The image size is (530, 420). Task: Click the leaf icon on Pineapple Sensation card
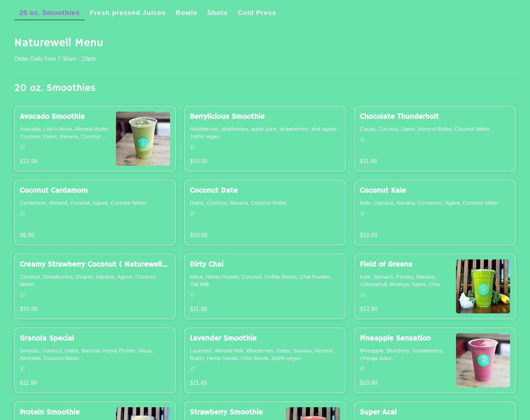pyautogui.click(x=363, y=369)
